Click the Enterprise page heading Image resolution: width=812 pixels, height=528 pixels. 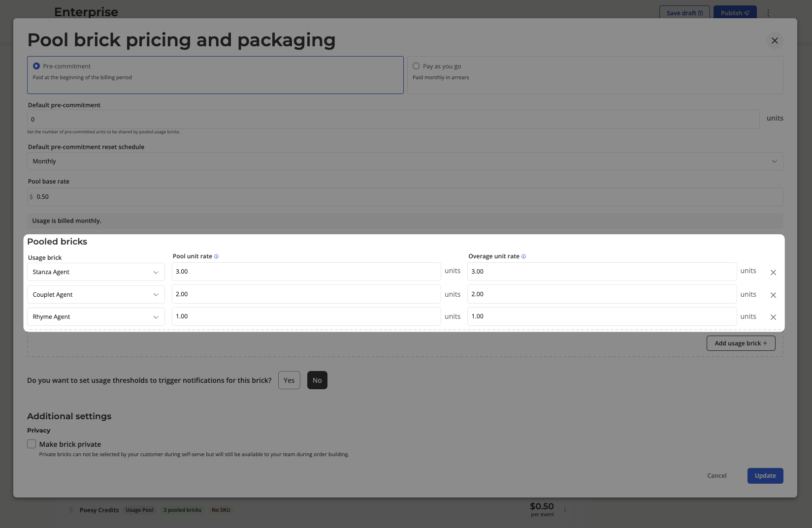(x=86, y=12)
